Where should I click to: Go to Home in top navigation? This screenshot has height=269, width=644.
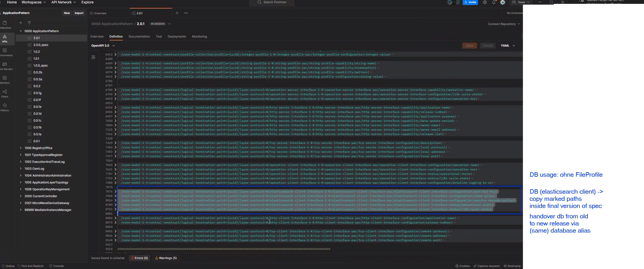click(x=12, y=2)
